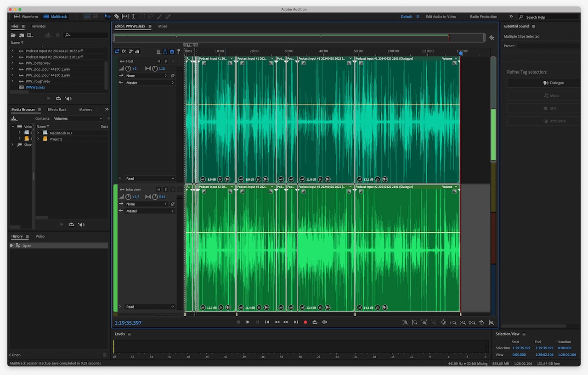Image resolution: width=588 pixels, height=375 pixels.
Task: Open the Effects Rack from the editor icons
Action: (x=124, y=51)
